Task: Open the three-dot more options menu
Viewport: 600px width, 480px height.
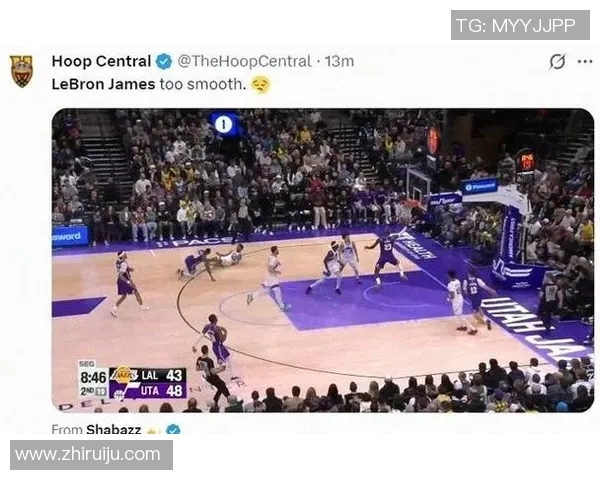Action: click(585, 61)
